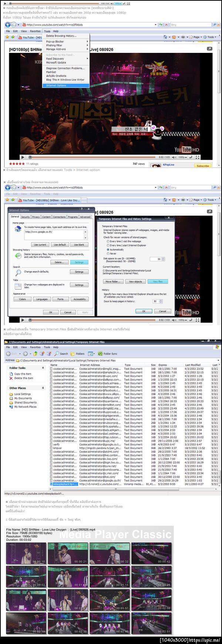Choose Manage Add-ons in Tools menu
Screen dimensions: 222x644
(x=67, y=49)
